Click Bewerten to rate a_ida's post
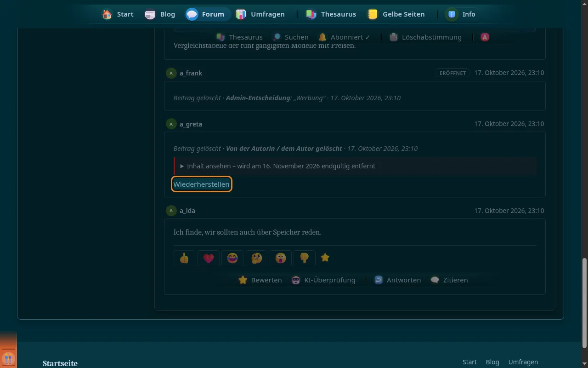This screenshot has height=368, width=588. (x=260, y=280)
